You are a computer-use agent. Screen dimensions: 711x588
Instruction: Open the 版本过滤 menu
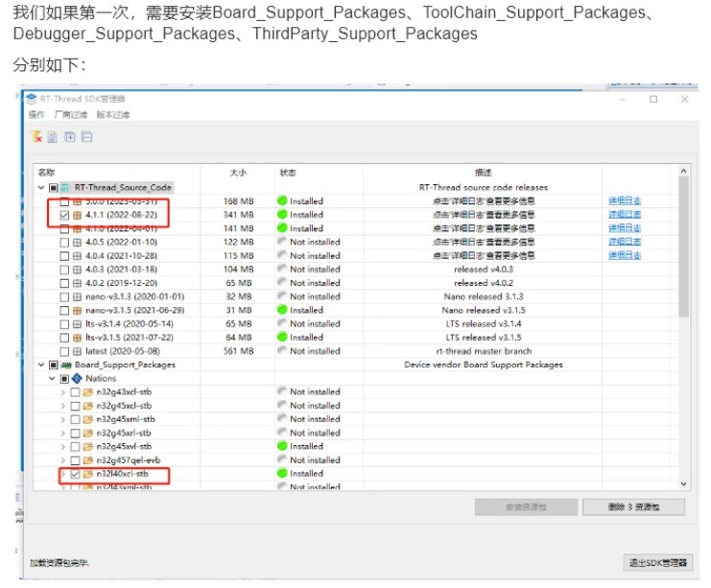113,115
